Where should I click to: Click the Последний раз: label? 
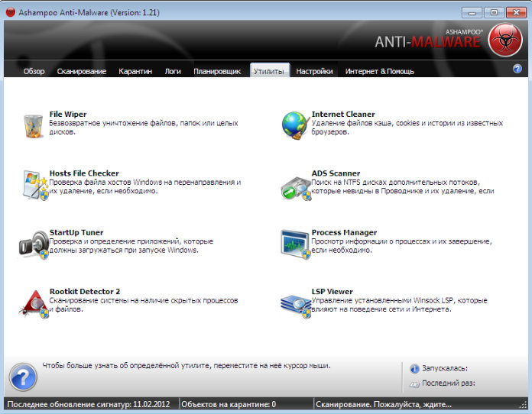pyautogui.click(x=449, y=383)
